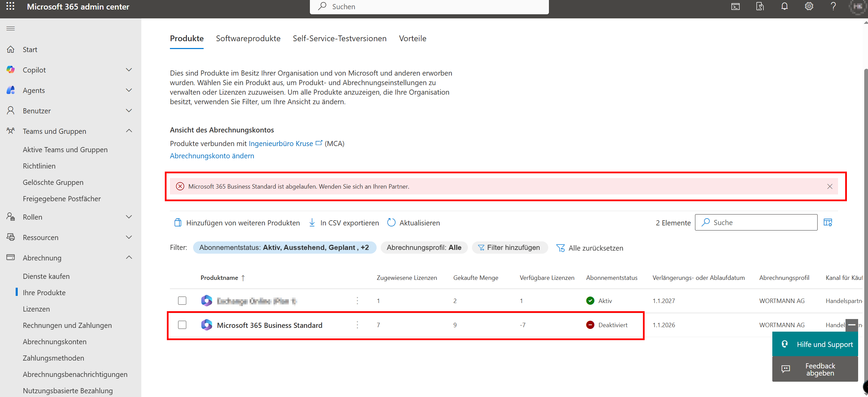
Task: Open the Vorteile tab
Action: click(412, 38)
